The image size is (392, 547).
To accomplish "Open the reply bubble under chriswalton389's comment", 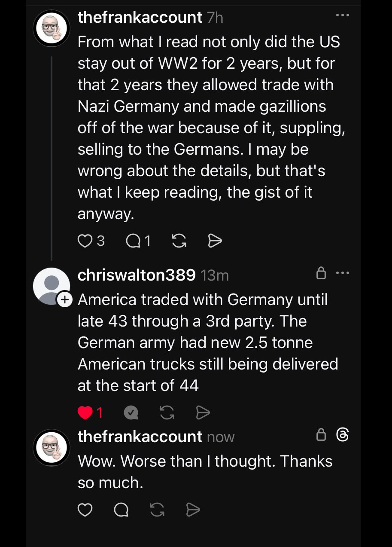I will [x=131, y=413].
